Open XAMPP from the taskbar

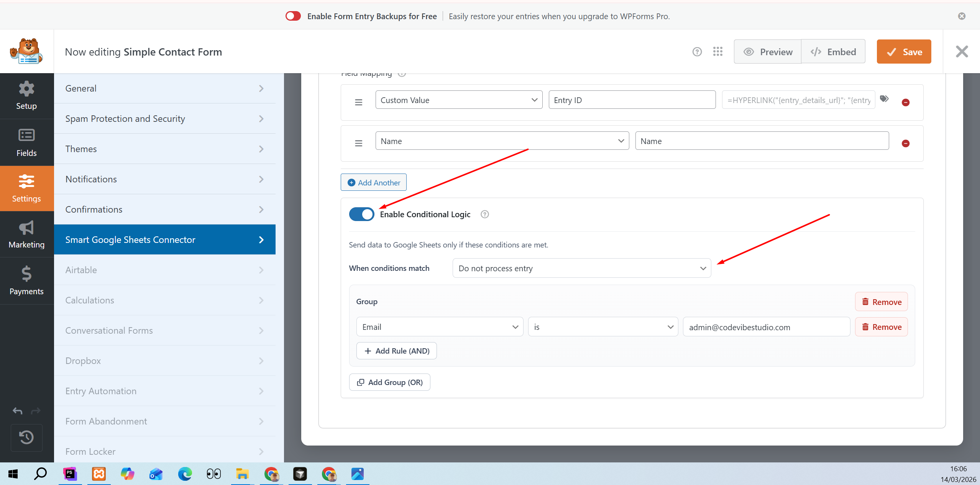pos(99,474)
